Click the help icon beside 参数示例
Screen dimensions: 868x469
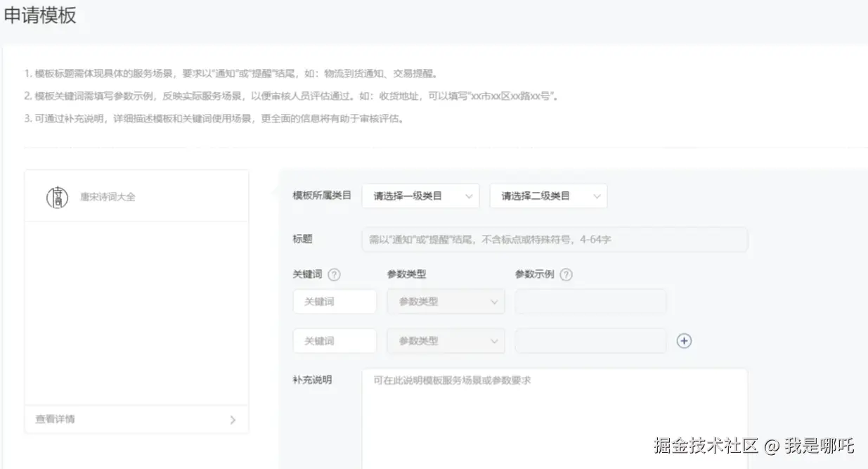(566, 275)
